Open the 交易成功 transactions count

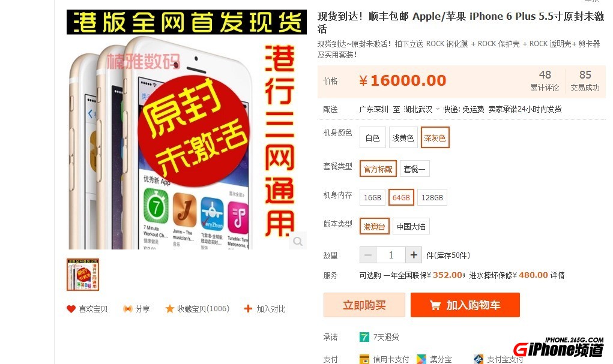pos(585,81)
